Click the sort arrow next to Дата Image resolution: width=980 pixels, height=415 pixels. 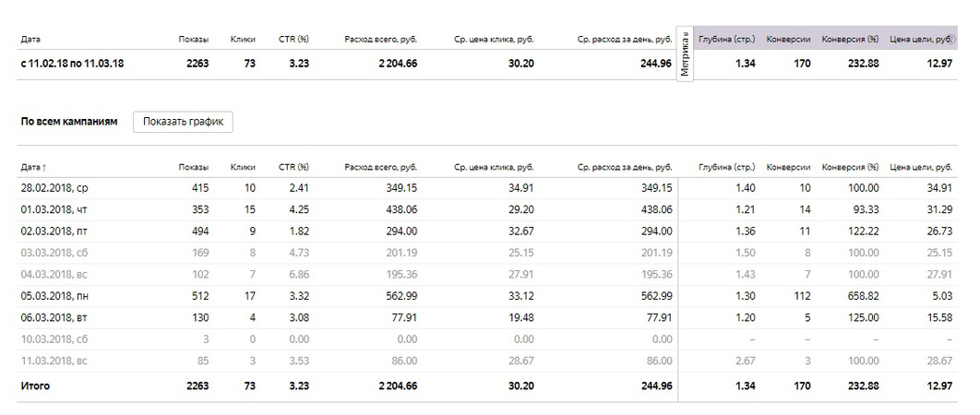pyautogui.click(x=44, y=168)
